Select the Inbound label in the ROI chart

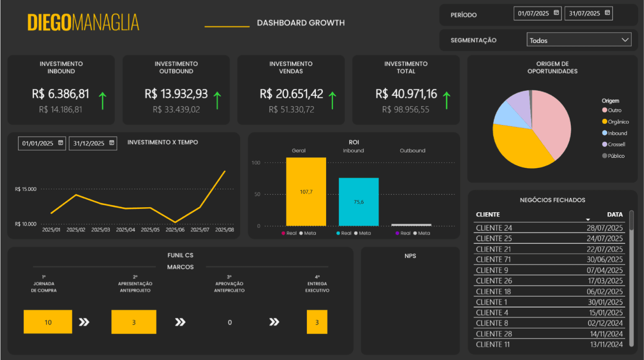click(x=353, y=150)
